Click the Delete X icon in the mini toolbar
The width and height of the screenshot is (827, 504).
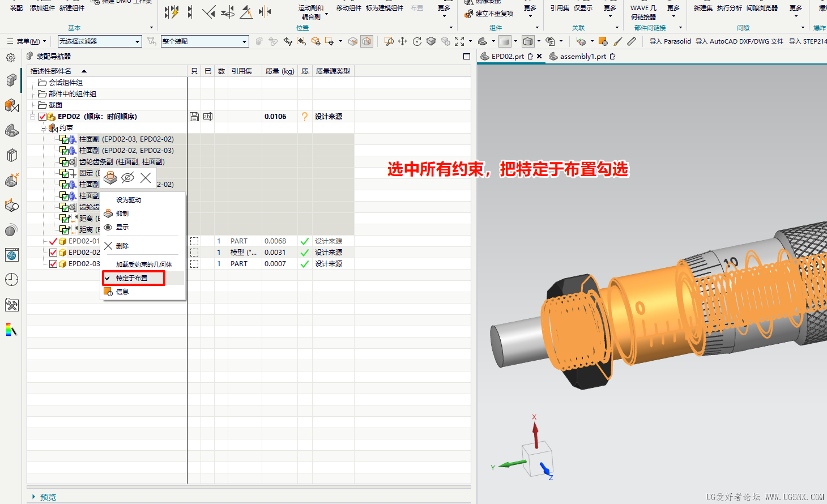coord(146,178)
